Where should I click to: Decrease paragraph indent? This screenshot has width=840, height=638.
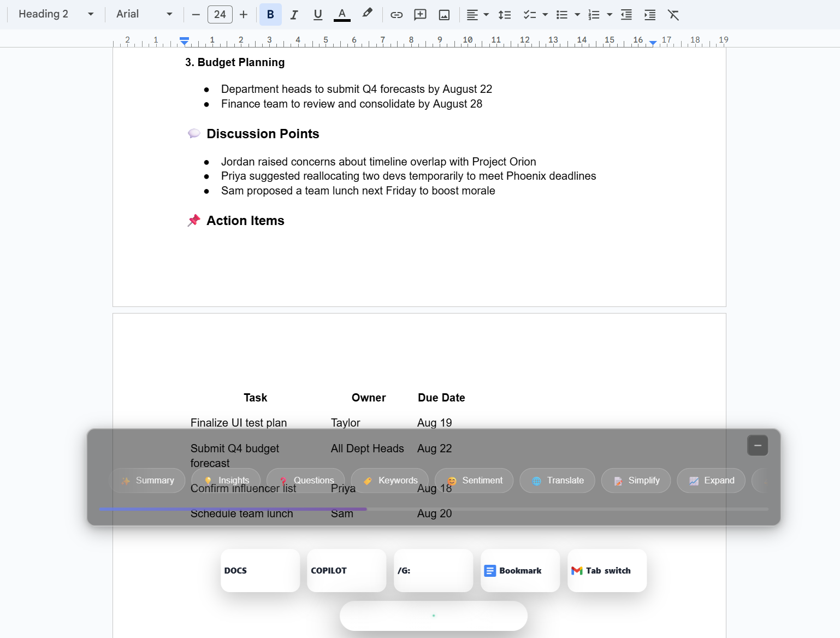coord(626,15)
